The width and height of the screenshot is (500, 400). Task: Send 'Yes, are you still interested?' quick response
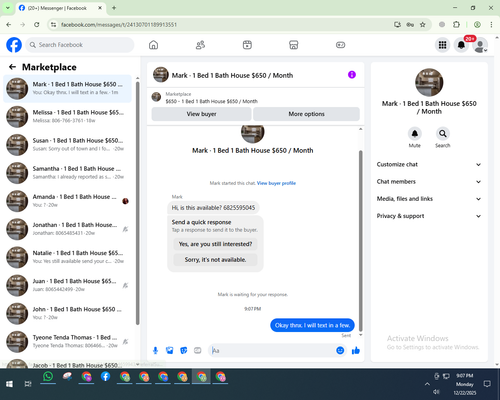click(215, 244)
